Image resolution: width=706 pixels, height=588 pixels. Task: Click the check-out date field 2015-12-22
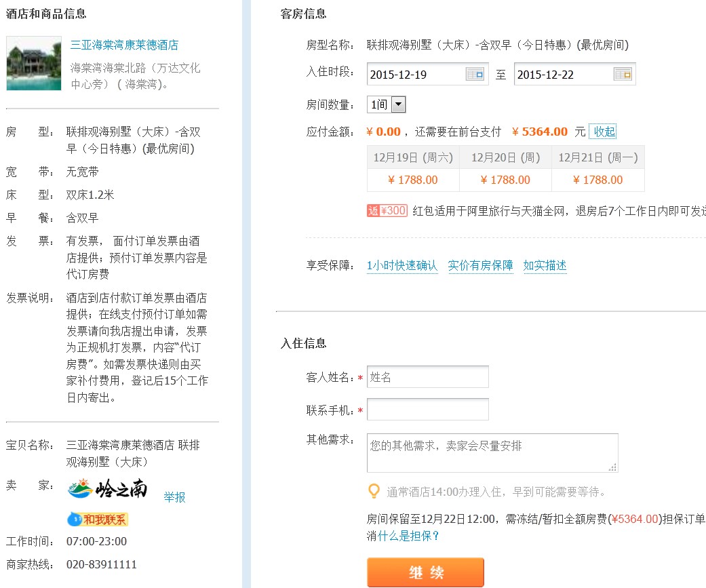click(563, 75)
